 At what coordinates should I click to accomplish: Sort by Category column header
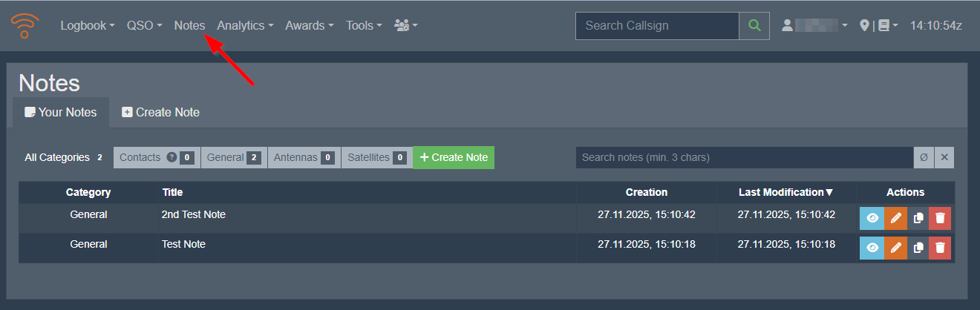coord(88,192)
